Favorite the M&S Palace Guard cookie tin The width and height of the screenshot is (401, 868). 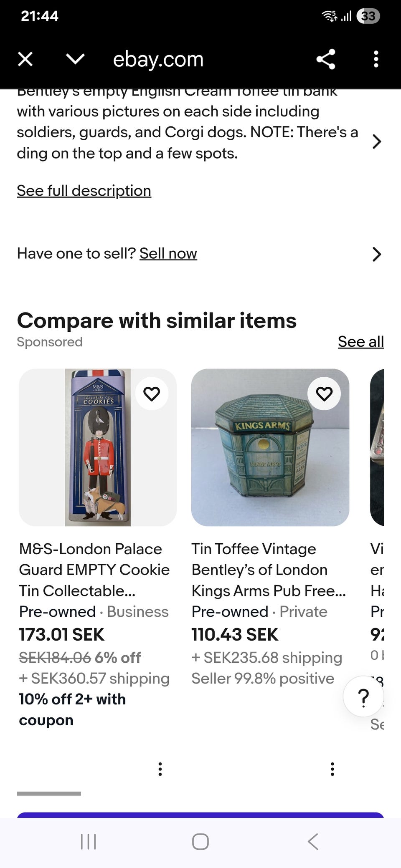(152, 394)
